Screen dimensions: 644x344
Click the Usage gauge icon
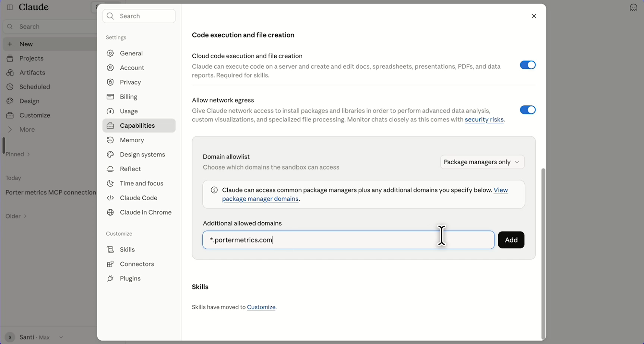pos(110,111)
